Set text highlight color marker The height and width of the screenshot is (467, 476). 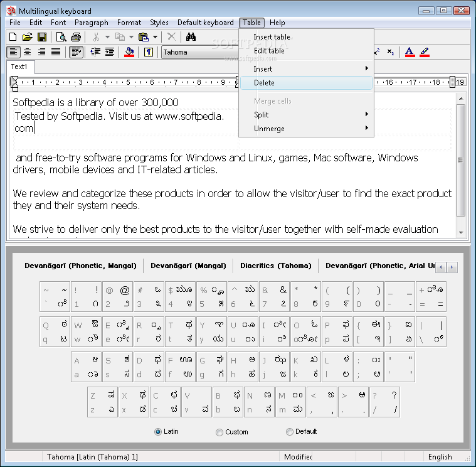[425, 52]
